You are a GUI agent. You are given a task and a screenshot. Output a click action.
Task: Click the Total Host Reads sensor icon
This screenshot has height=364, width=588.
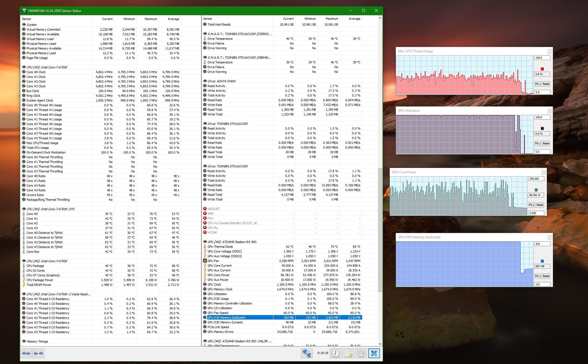click(205, 24)
